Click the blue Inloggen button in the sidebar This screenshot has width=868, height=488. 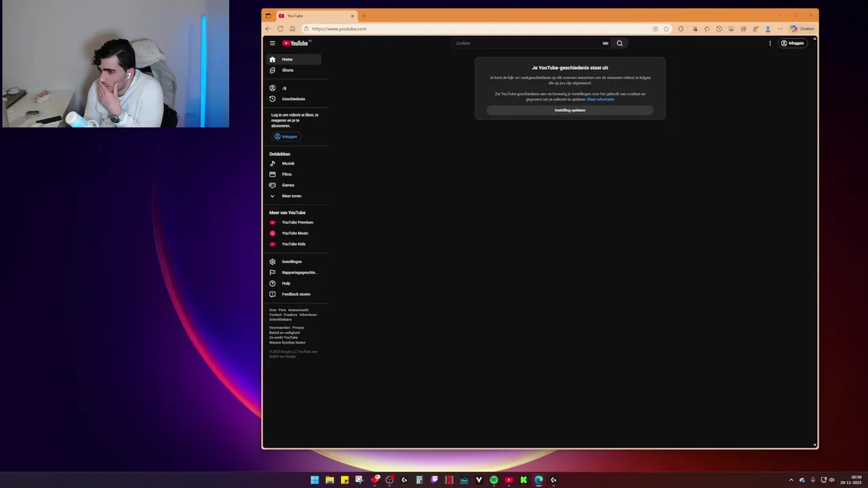point(286,137)
